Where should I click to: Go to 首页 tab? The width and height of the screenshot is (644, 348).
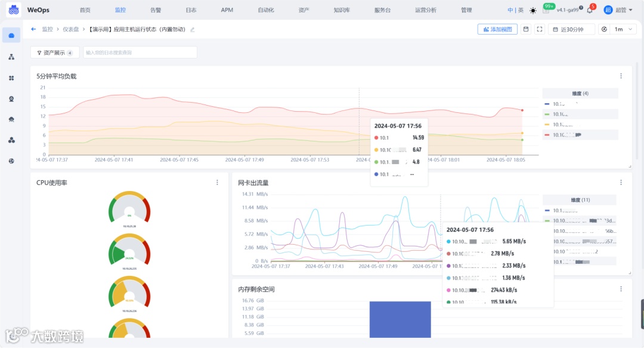tap(85, 10)
